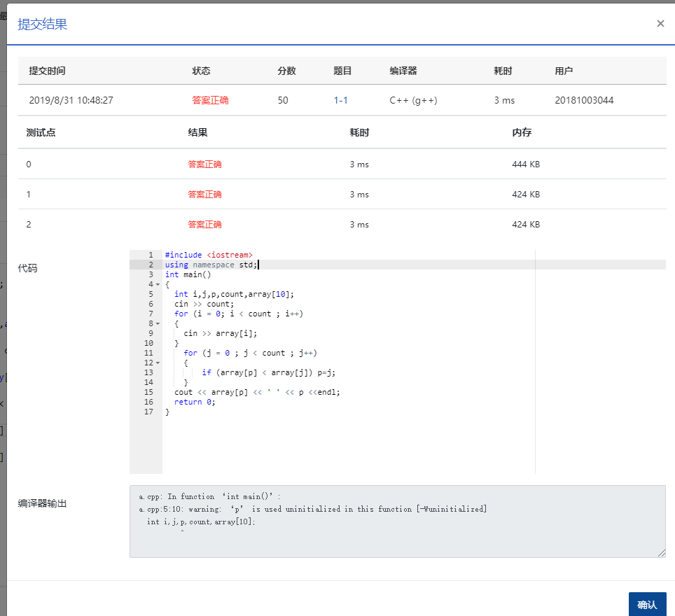The image size is (675, 616).
Task: Click the score value 50
Action: [283, 100]
